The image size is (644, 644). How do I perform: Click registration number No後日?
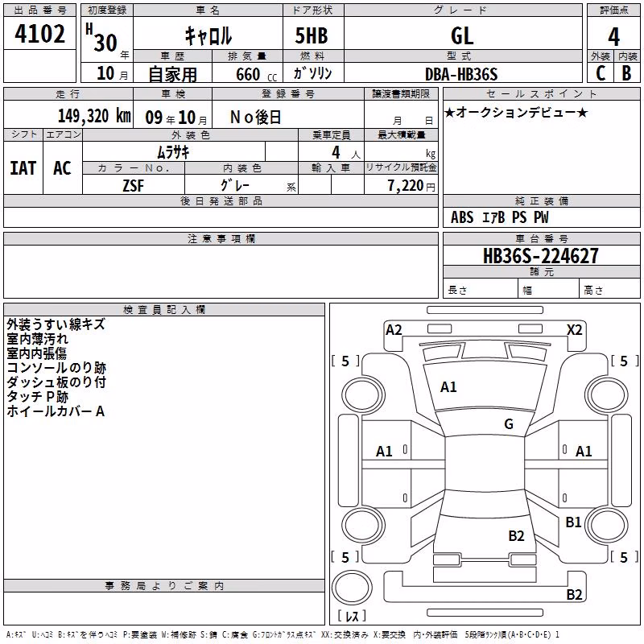click(255, 118)
